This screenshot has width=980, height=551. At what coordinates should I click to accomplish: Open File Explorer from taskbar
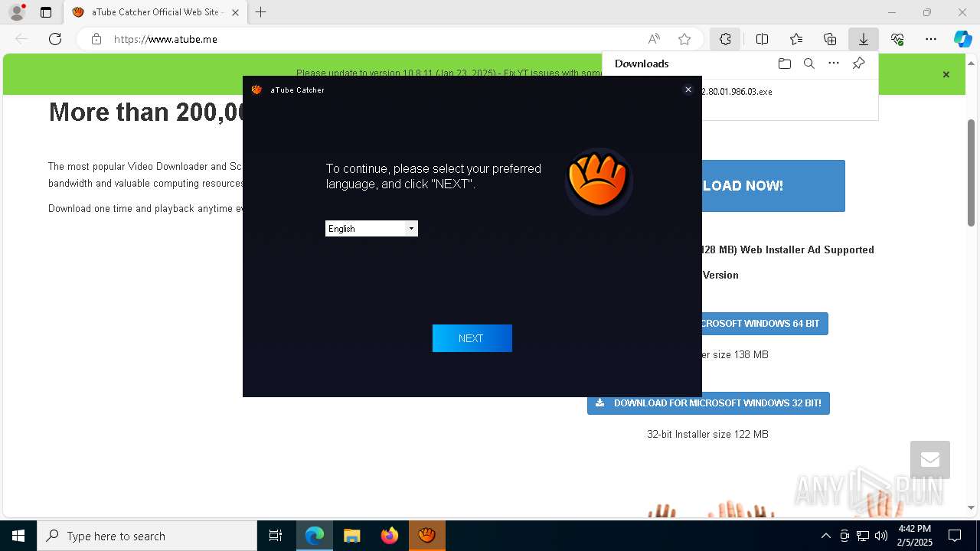tap(352, 536)
